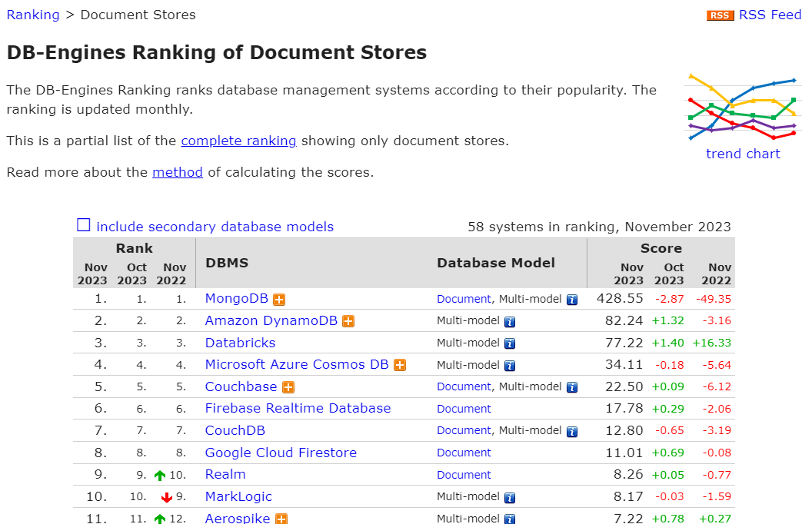Screen dimensions: 812x524
Task: Open the method link
Action: point(178,172)
